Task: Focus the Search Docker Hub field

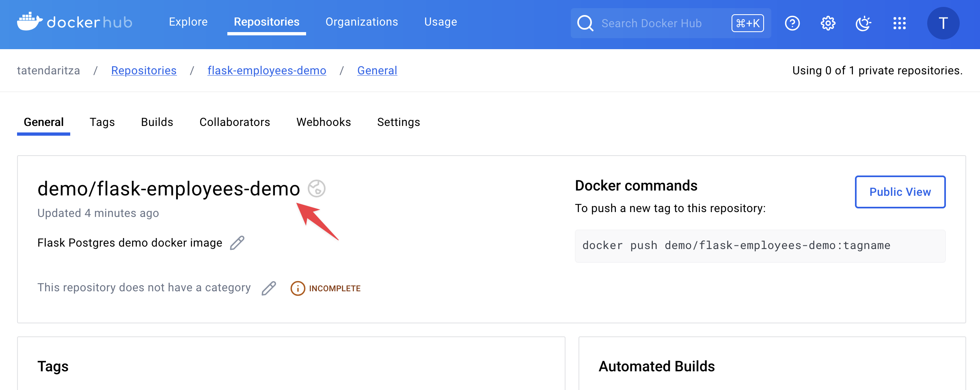Action: click(671, 23)
